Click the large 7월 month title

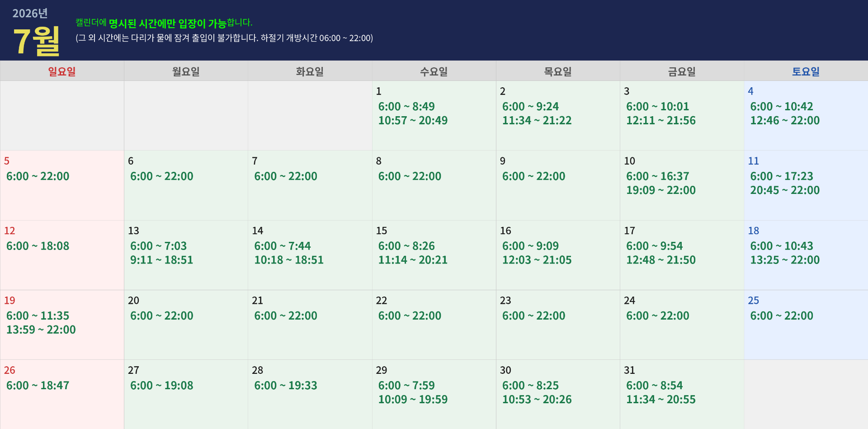pyautogui.click(x=36, y=41)
